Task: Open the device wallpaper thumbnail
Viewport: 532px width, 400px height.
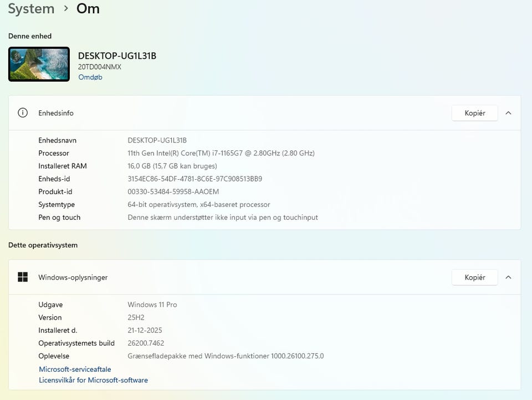Action: click(39, 64)
